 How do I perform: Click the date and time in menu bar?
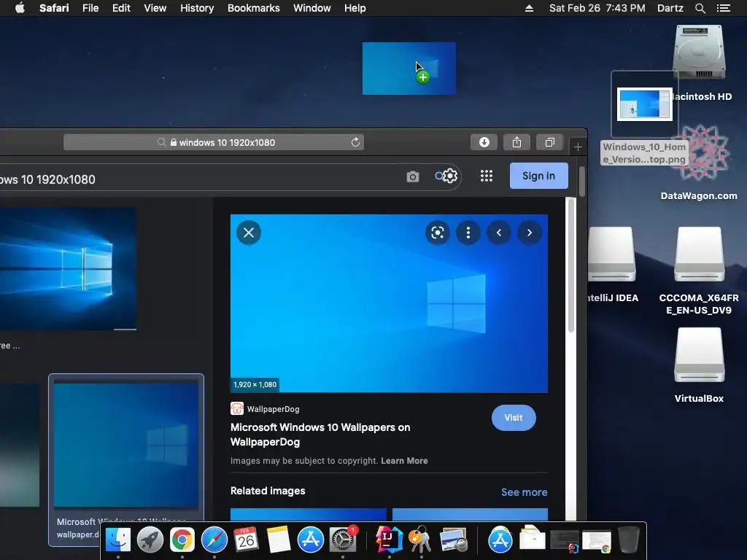(x=597, y=8)
